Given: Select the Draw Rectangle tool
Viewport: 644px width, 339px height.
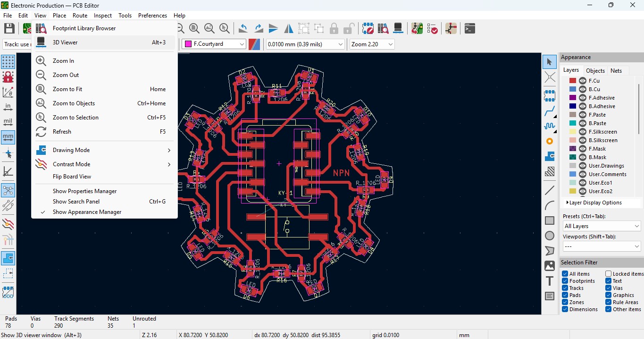Looking at the screenshot, I should pos(550,220).
